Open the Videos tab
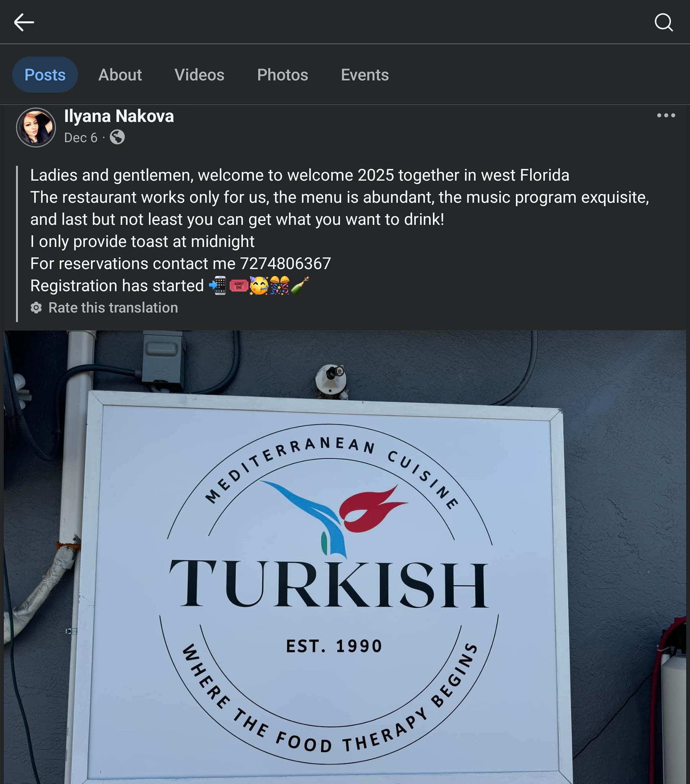This screenshot has width=690, height=784. 199,74
